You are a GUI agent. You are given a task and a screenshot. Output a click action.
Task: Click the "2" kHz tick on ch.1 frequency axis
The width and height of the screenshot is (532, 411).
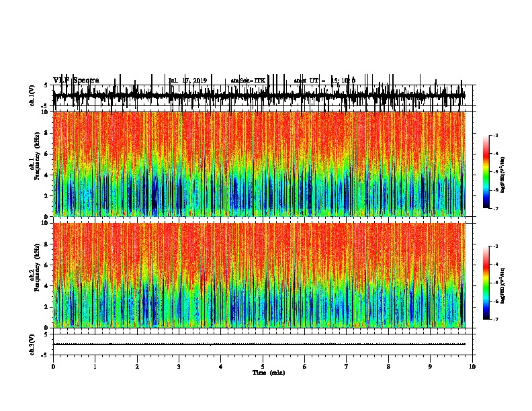pyautogui.click(x=47, y=195)
